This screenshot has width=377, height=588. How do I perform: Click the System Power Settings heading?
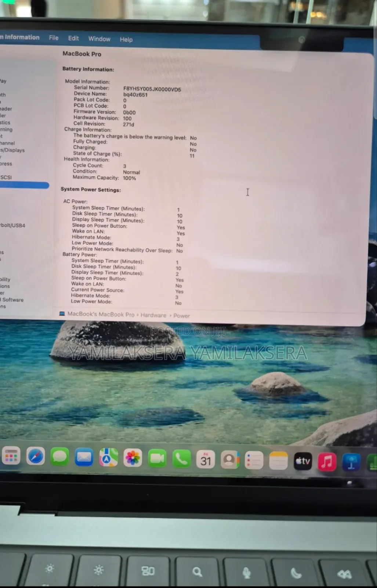91,190
